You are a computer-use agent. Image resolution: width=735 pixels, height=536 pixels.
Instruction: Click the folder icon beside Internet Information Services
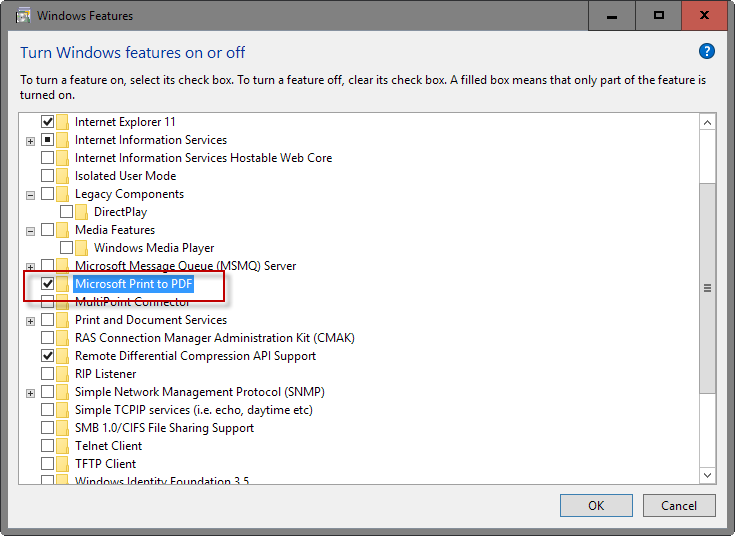point(62,140)
